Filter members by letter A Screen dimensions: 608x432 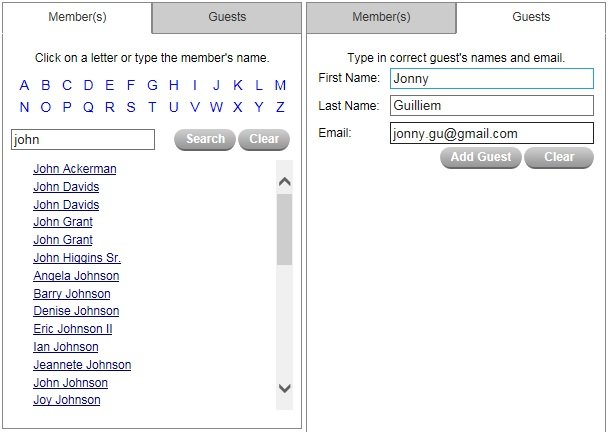pyautogui.click(x=25, y=86)
